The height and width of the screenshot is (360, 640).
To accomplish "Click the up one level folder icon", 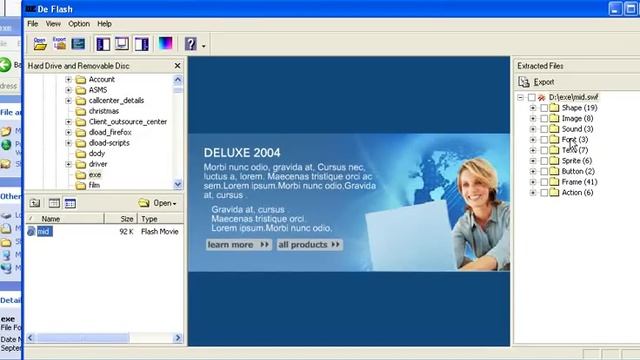I will click(35, 203).
